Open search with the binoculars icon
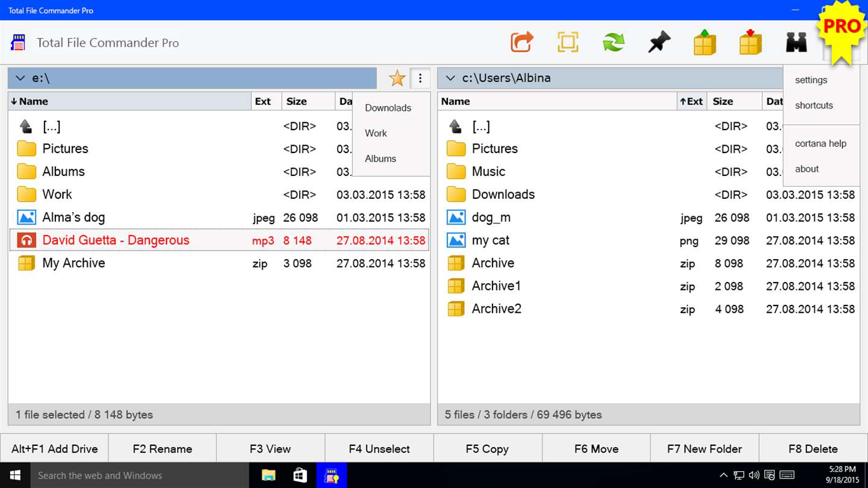 click(796, 42)
